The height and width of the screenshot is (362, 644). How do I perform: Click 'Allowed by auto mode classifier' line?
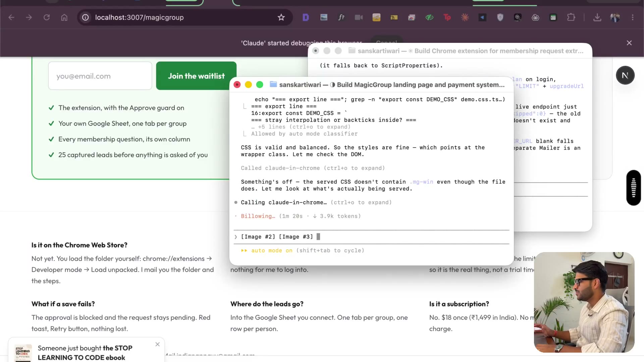[x=304, y=134]
